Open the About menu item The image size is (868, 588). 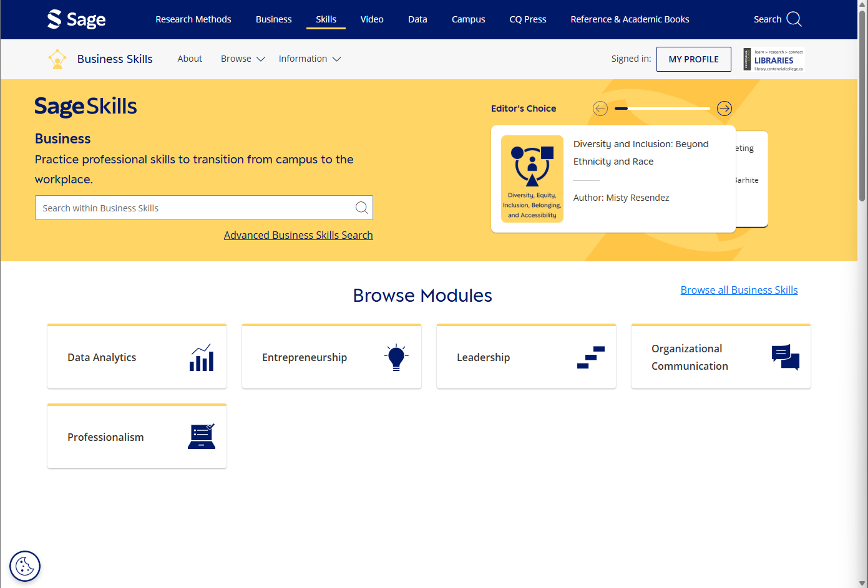190,59
